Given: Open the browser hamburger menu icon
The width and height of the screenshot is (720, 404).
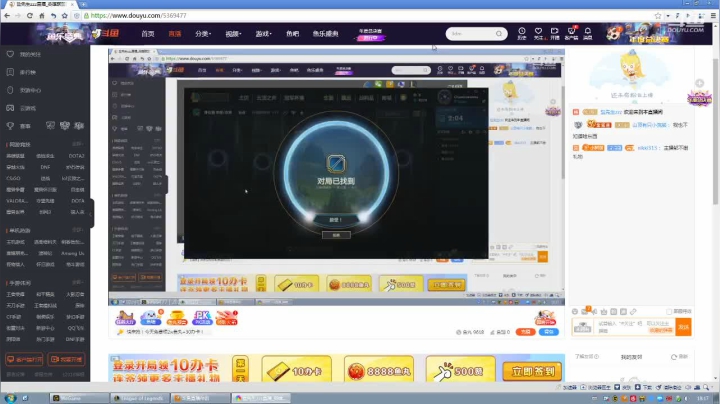Looking at the screenshot, I should 713,16.
